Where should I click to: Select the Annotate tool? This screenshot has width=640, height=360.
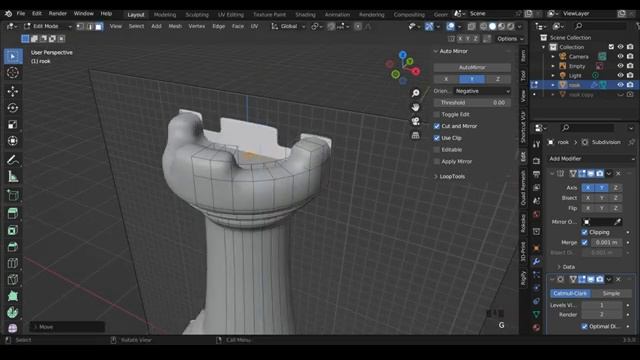(13, 160)
